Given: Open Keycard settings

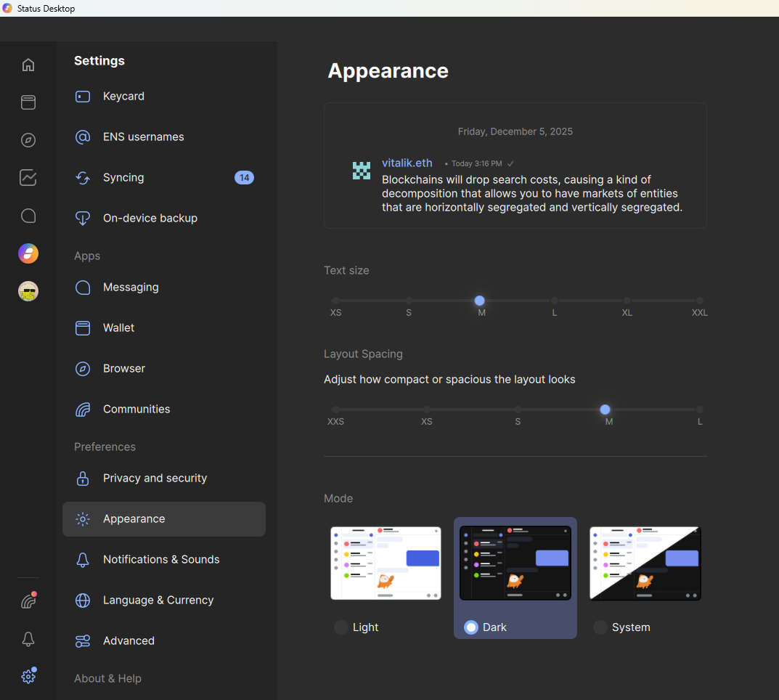Looking at the screenshot, I should point(123,97).
